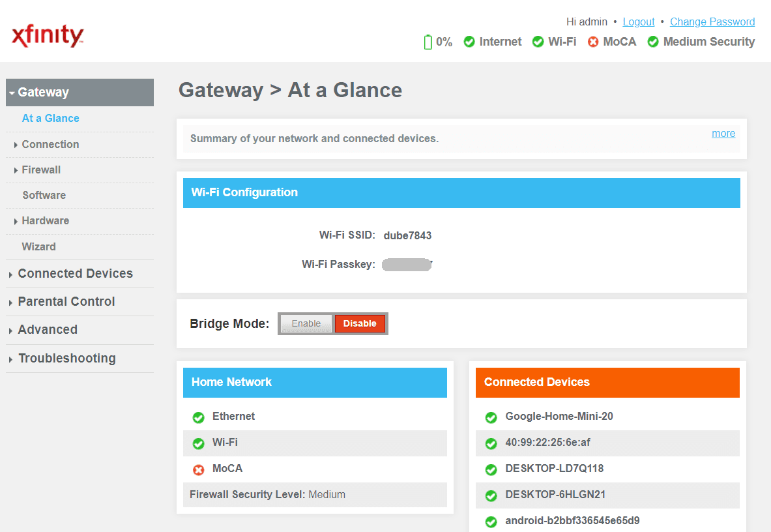Click the battery status icon

tap(428, 42)
